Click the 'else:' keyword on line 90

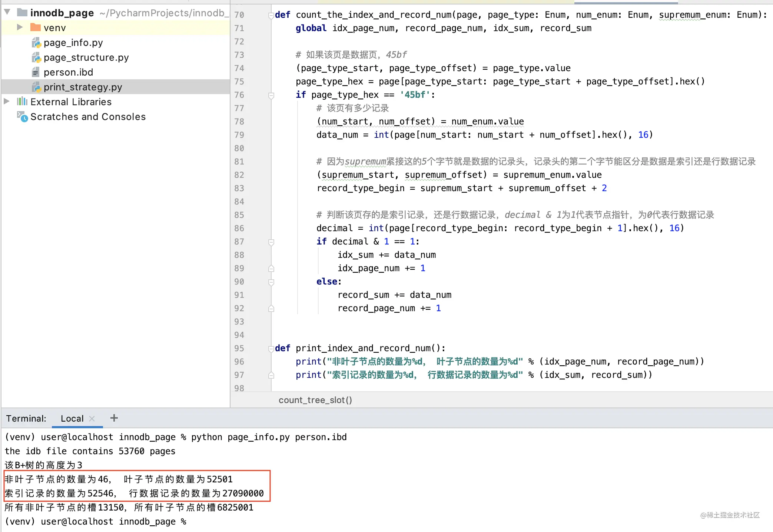click(x=329, y=282)
